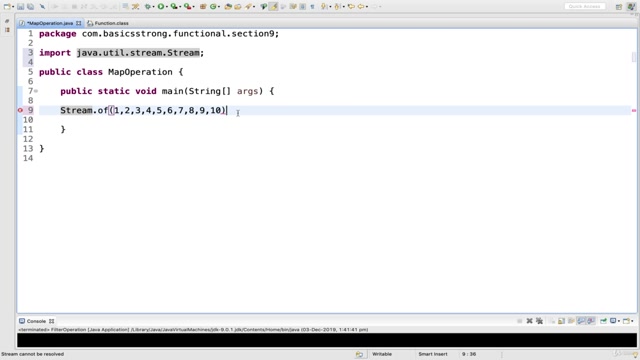Click the Save All icon
Screen dimensions: 640x360
pos(31,7)
